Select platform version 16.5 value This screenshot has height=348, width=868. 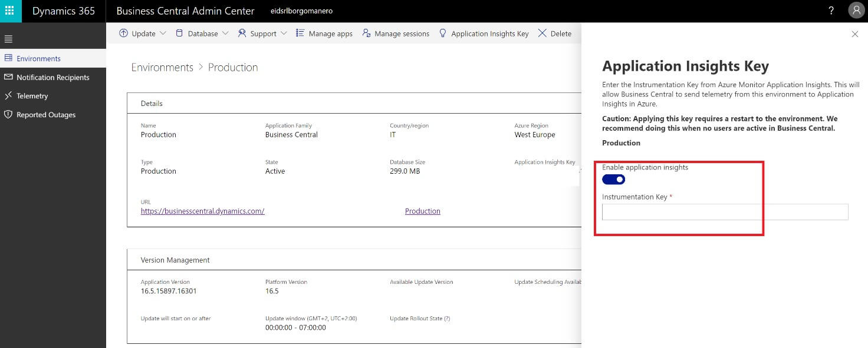pyautogui.click(x=272, y=291)
